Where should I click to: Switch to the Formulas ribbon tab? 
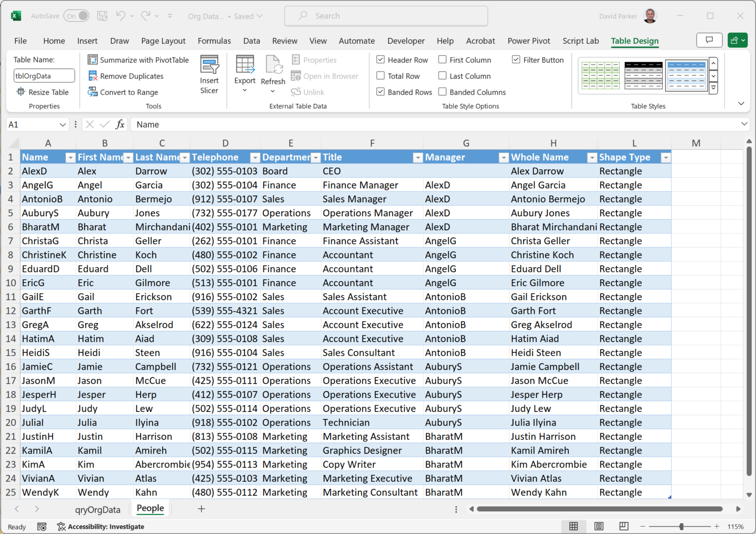point(214,41)
